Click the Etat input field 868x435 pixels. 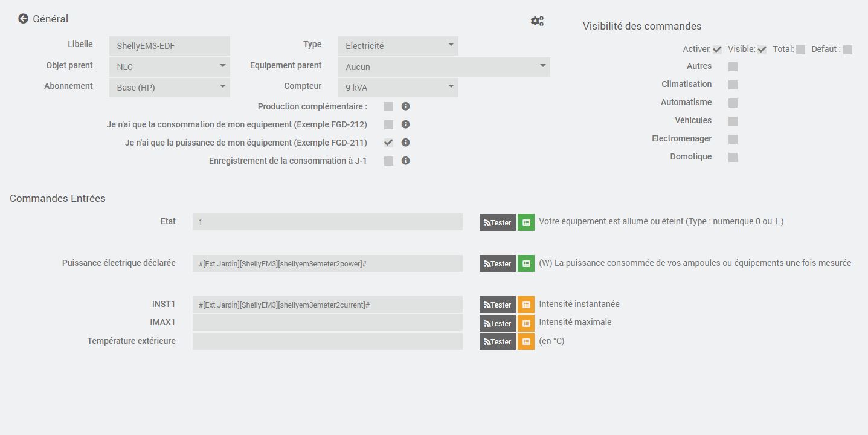tap(327, 222)
